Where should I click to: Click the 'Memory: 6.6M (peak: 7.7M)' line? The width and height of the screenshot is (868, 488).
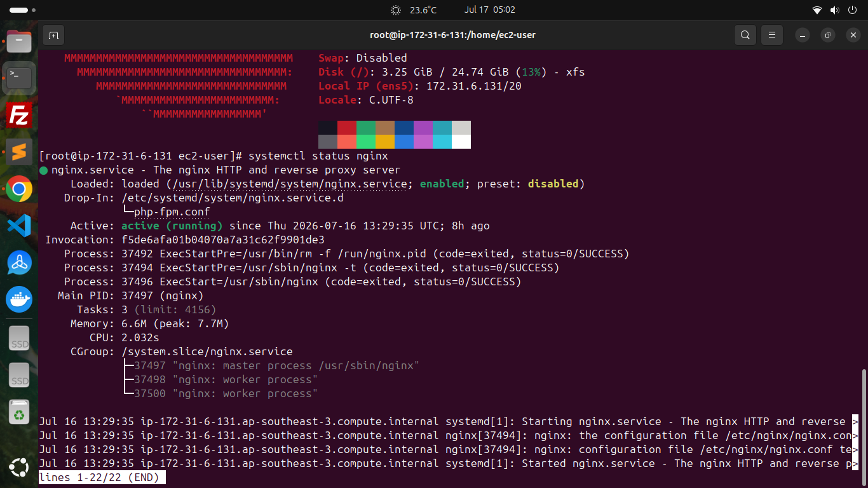(x=150, y=323)
